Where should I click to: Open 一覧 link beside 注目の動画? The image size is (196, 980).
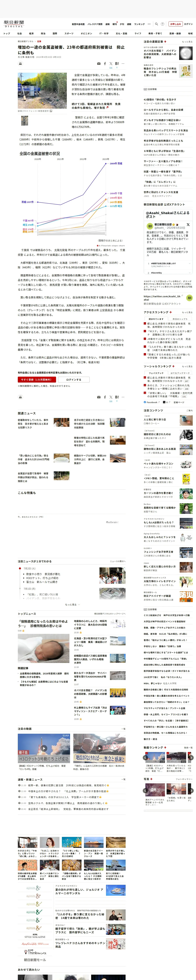point(123,729)
